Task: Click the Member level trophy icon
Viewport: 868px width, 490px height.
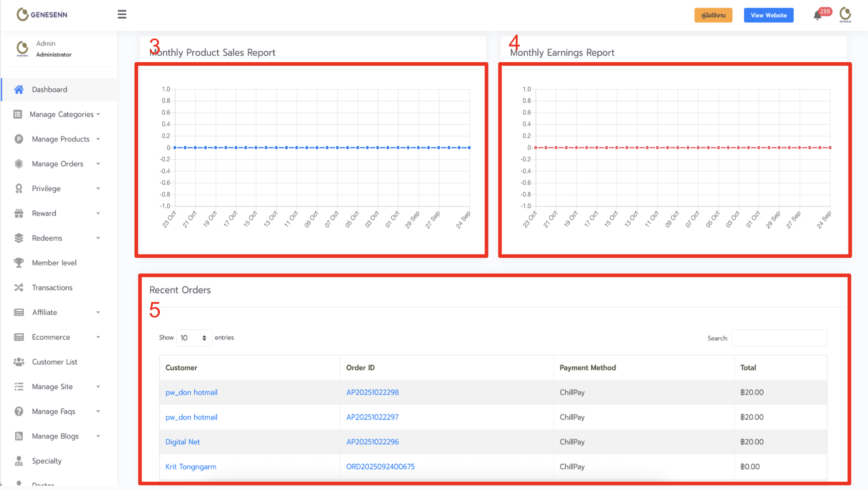Action: [x=19, y=263]
